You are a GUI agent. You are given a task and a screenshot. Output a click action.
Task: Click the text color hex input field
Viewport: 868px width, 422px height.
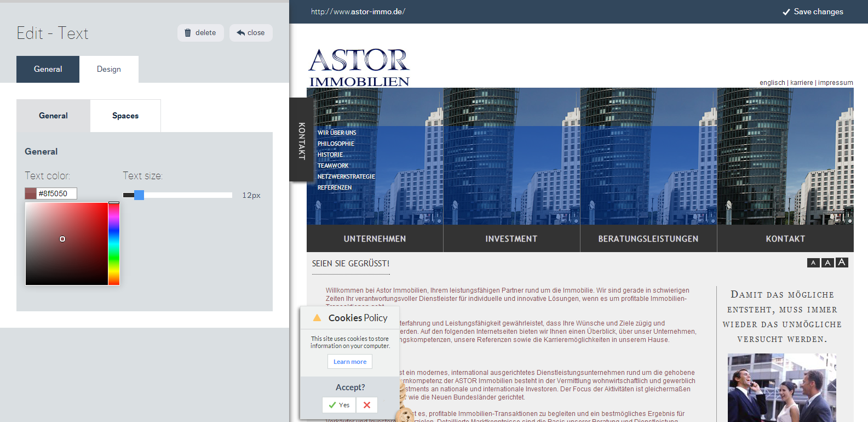click(x=57, y=193)
